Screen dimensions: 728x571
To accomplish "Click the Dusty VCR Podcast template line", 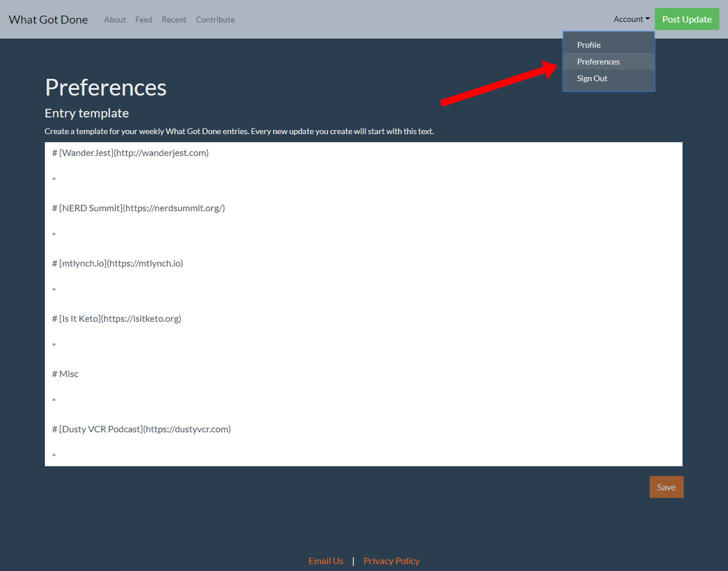I will coord(141,429).
